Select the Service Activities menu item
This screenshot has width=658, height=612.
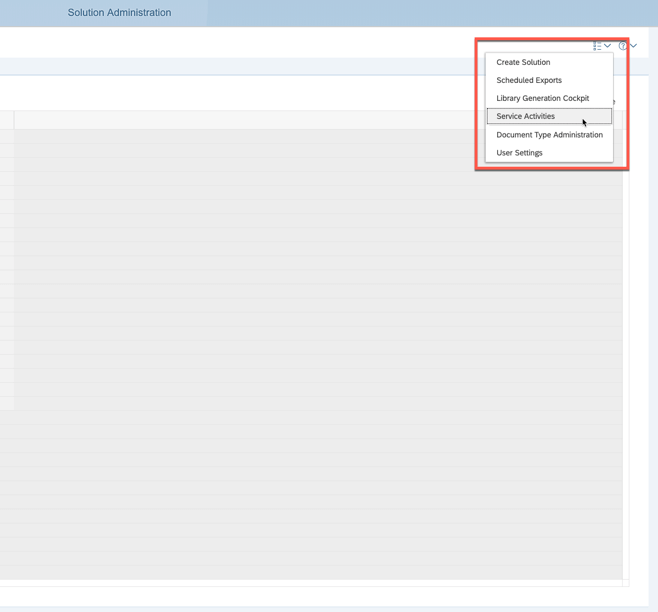pyautogui.click(x=549, y=116)
